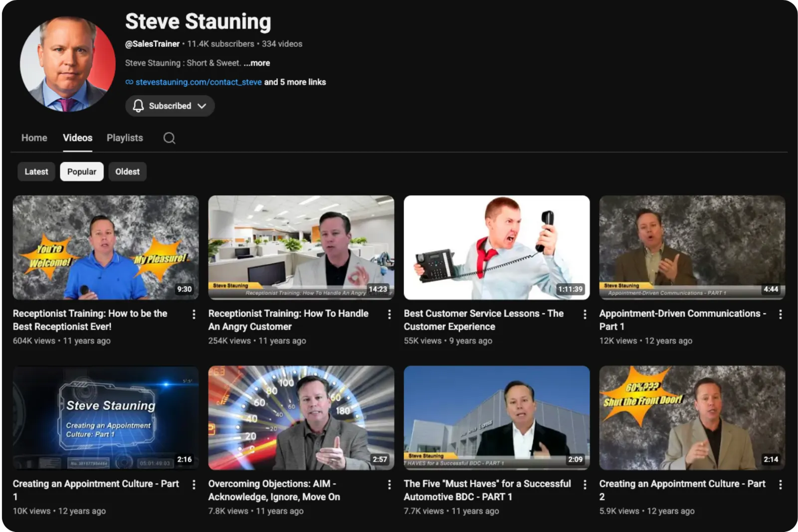Select the Videos tab
798x532 pixels.
pyautogui.click(x=77, y=138)
